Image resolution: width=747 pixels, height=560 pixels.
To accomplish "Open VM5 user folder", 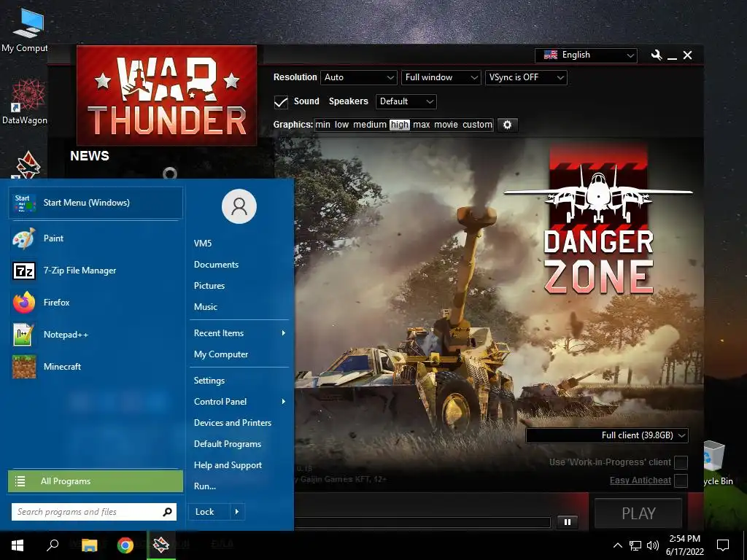I will click(x=203, y=244).
